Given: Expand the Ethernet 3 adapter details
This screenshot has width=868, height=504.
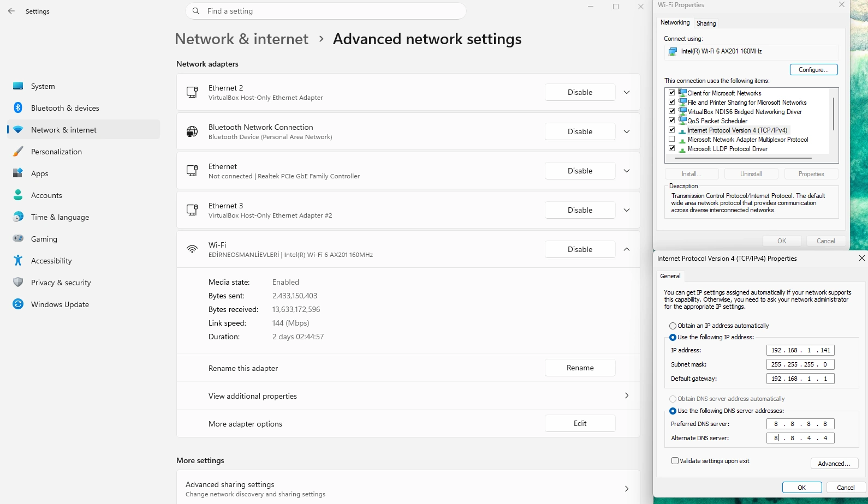Looking at the screenshot, I should 627,210.
